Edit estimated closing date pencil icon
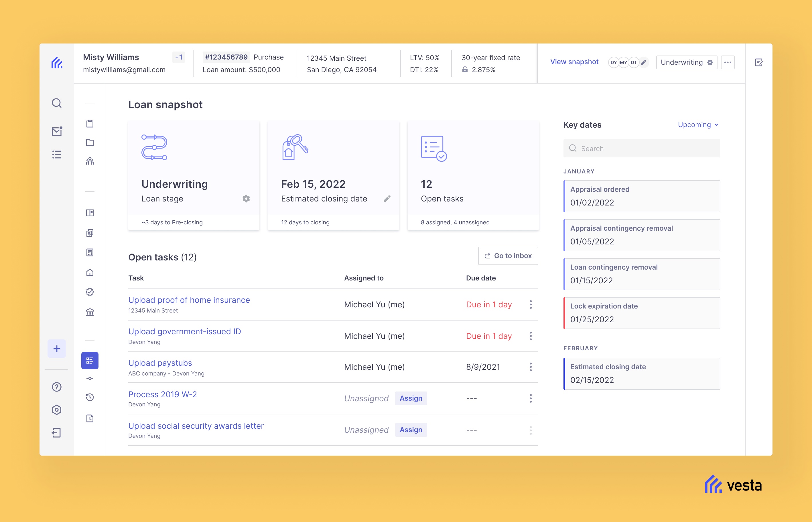Screen dimensions: 812x522 [387, 199]
